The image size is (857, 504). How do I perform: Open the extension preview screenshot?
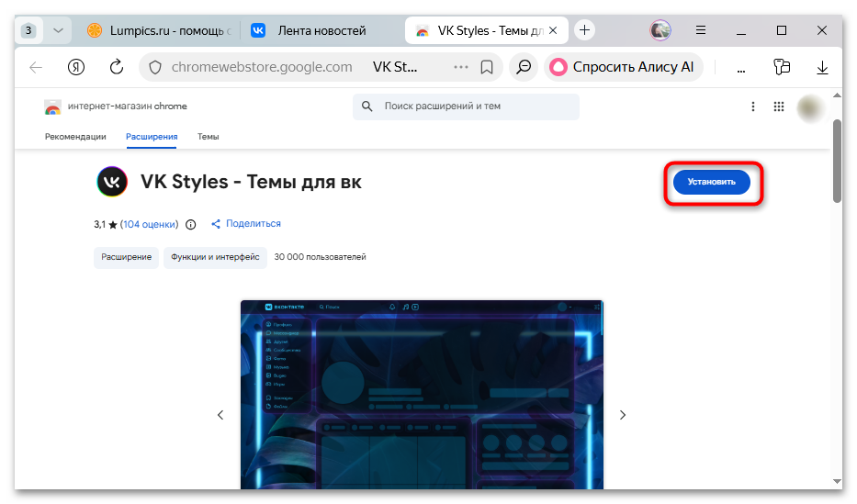pyautogui.click(x=422, y=394)
